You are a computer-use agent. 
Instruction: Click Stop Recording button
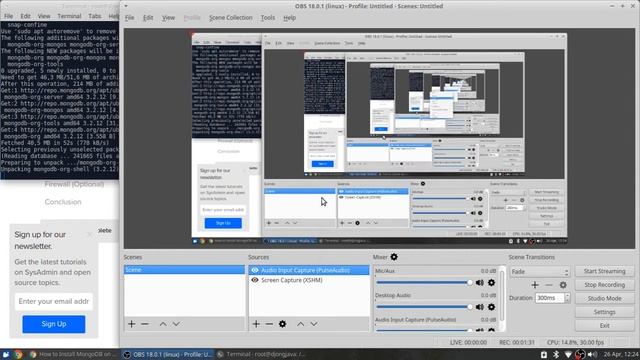pos(604,285)
